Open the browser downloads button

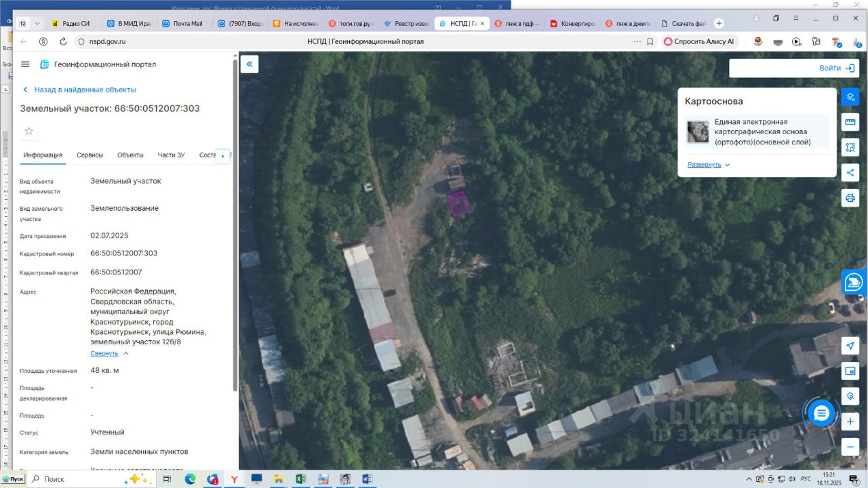pyautogui.click(x=856, y=41)
